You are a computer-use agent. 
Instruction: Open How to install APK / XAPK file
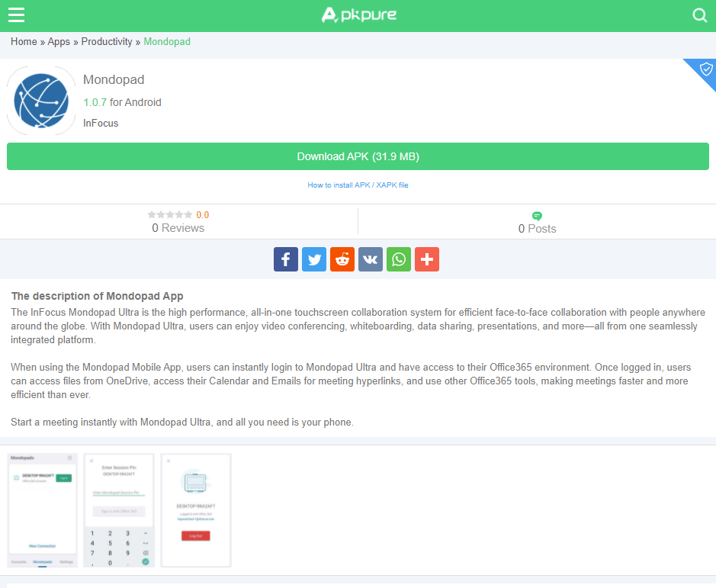358,185
